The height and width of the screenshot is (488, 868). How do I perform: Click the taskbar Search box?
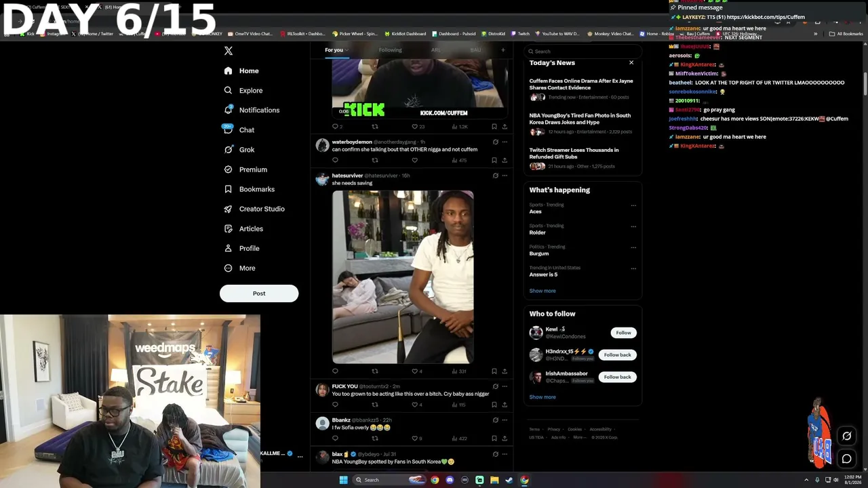(389, 480)
